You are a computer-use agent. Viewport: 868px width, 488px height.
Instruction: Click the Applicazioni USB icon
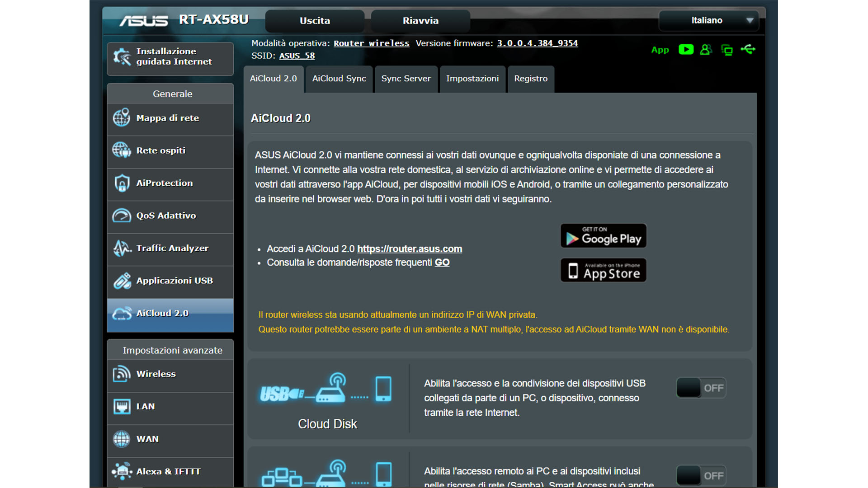click(122, 281)
